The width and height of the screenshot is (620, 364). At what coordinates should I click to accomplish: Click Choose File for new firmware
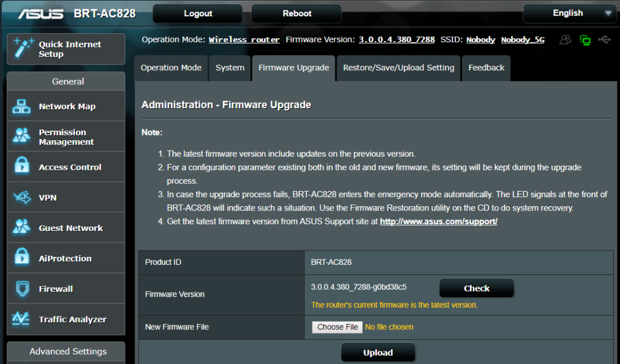click(337, 327)
